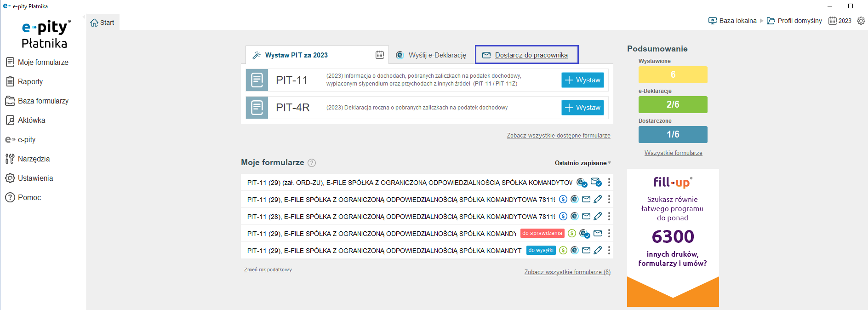Open the 2023 tax year selector
The image size is (868, 310).
840,21
